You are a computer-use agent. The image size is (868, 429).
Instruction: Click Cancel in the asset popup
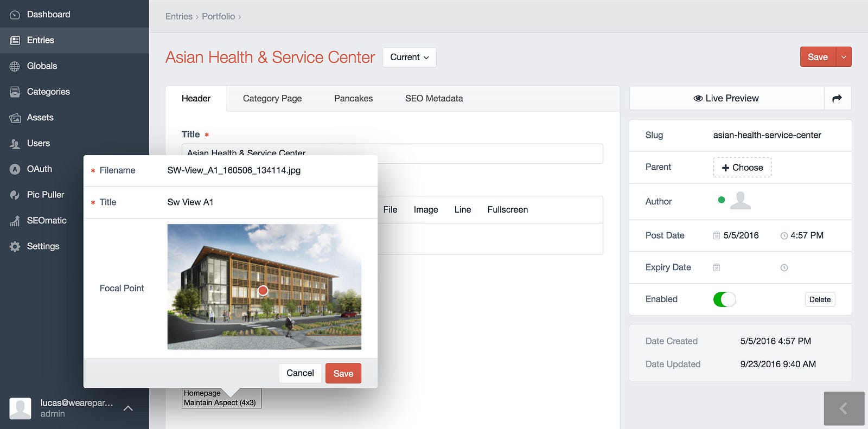300,373
